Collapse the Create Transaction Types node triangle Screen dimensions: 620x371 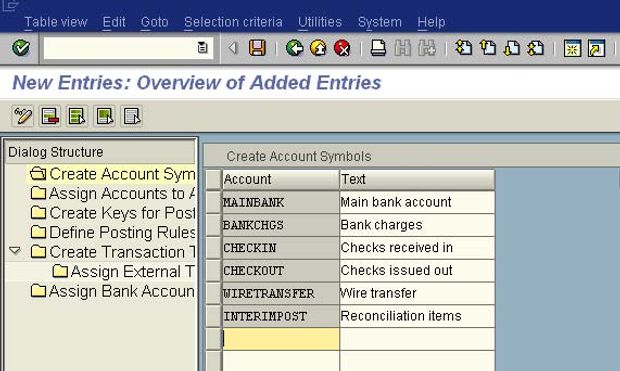point(15,251)
